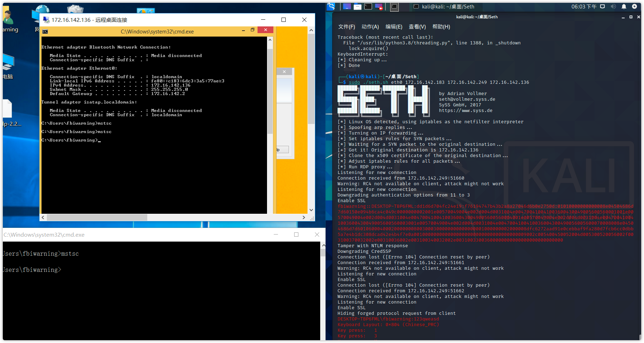Click 'Downgrading CredSSP' terminal line
Viewport: 644px width, 343px height.
click(x=364, y=251)
